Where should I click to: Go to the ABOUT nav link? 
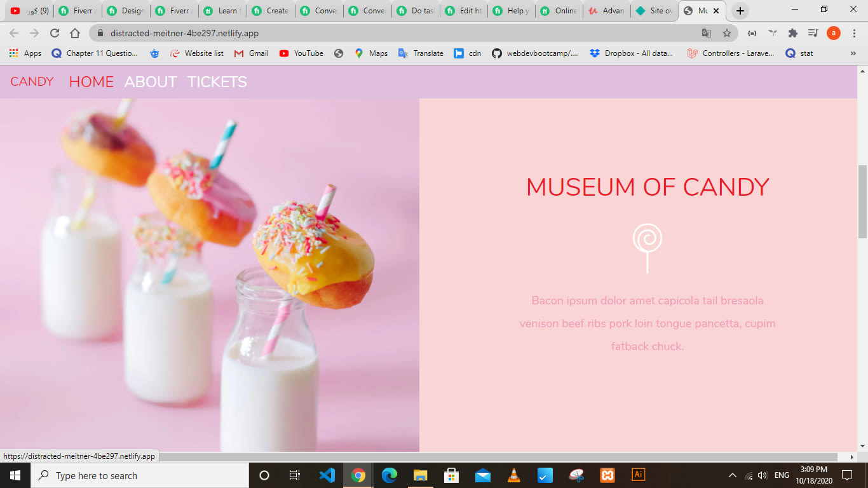pos(151,82)
